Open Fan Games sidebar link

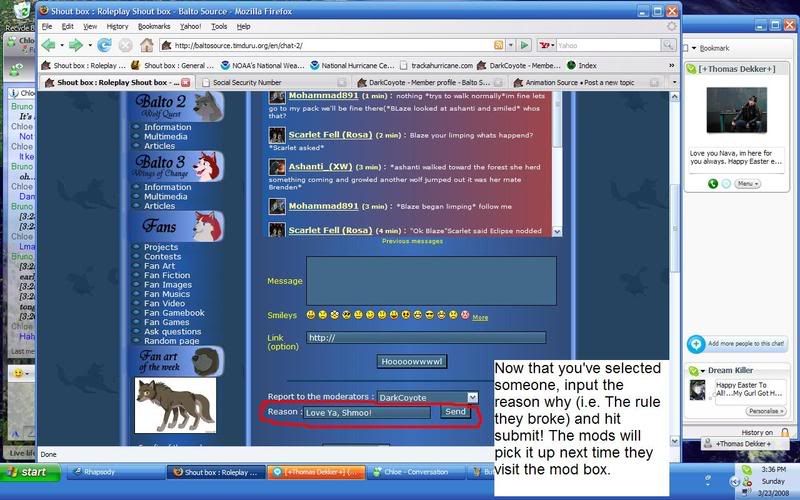[166, 322]
